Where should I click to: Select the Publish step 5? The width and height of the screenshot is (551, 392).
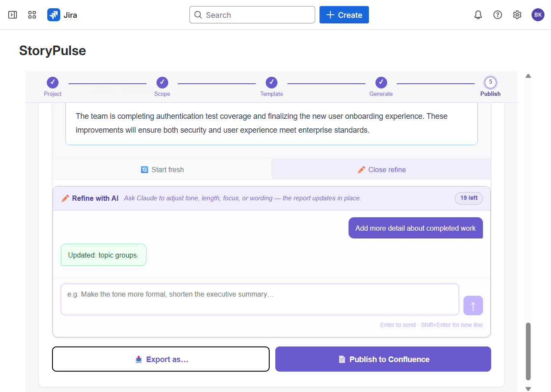(490, 86)
